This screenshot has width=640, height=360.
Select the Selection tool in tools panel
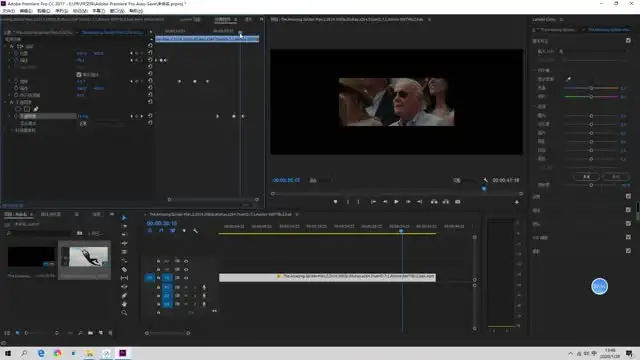(124, 218)
